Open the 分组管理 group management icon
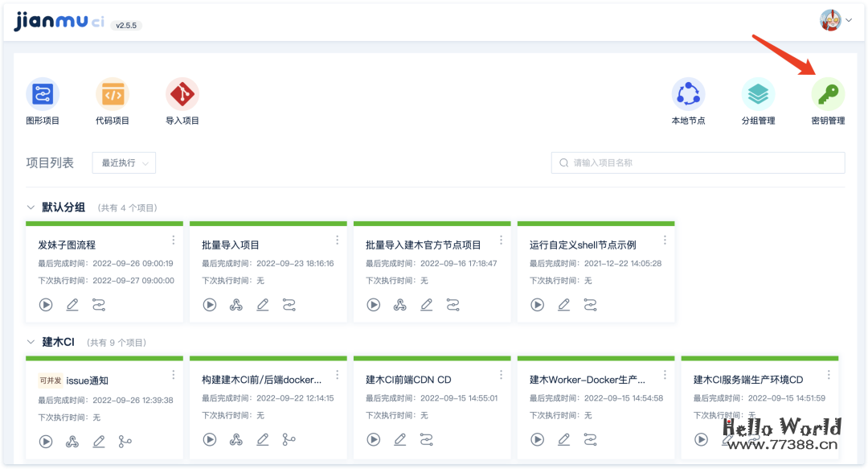The width and height of the screenshot is (868, 469). point(758,94)
